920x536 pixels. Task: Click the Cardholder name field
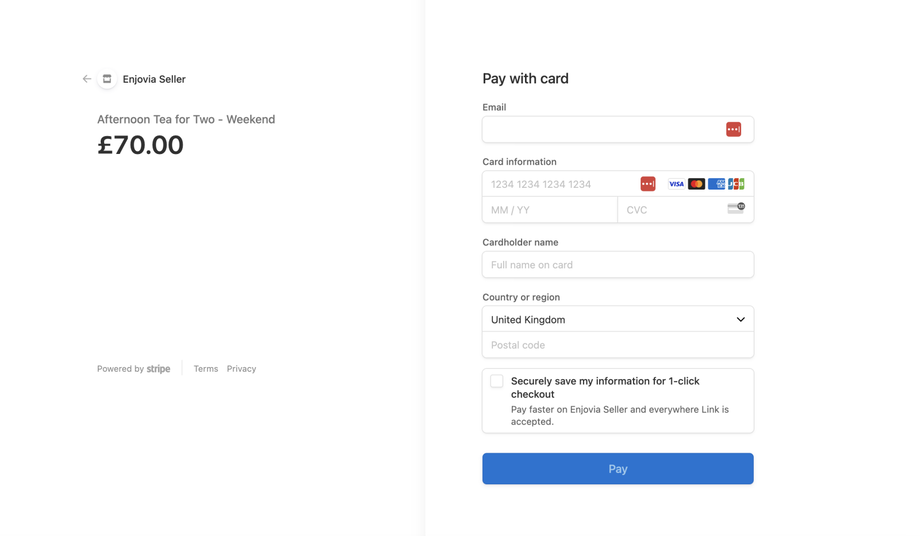(x=618, y=265)
